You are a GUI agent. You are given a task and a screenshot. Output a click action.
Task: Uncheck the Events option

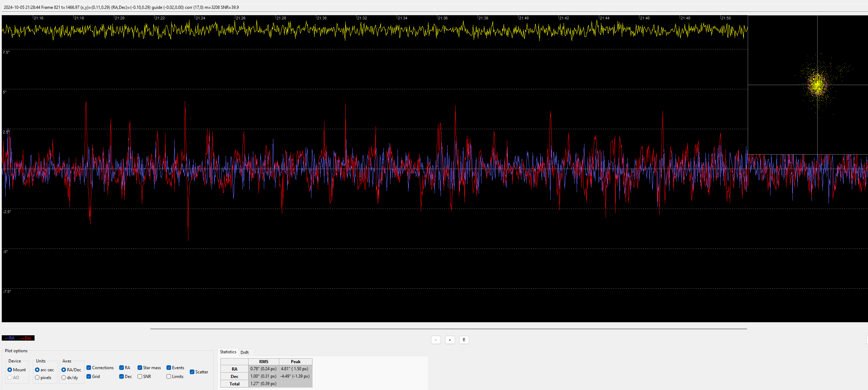pos(169,368)
